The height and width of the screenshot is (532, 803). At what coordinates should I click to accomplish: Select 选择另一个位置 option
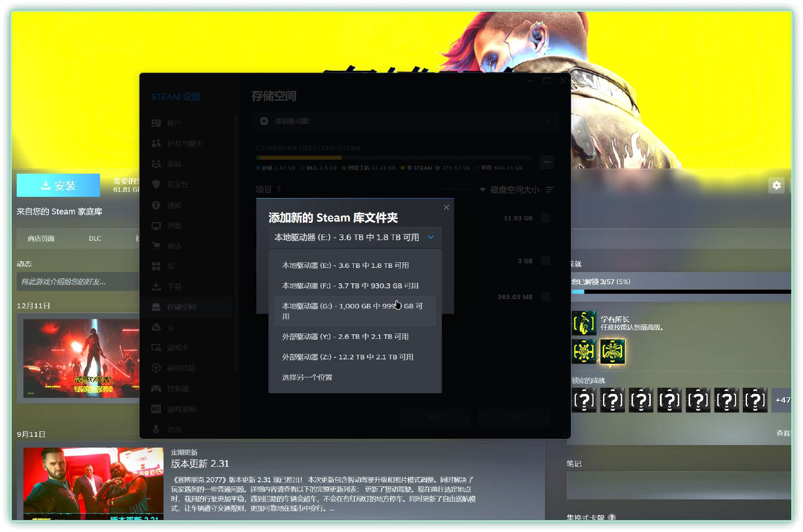pos(307,377)
